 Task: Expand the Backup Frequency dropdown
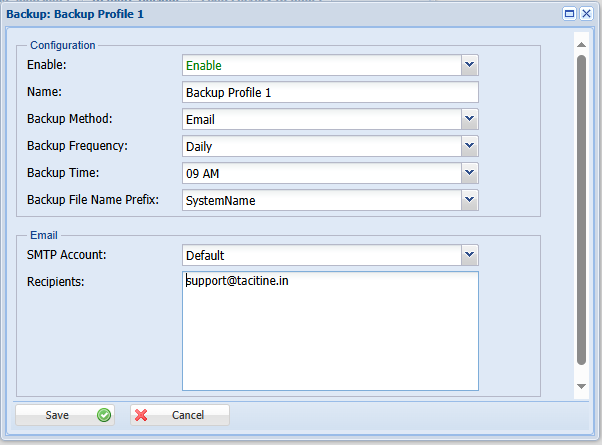(470, 146)
